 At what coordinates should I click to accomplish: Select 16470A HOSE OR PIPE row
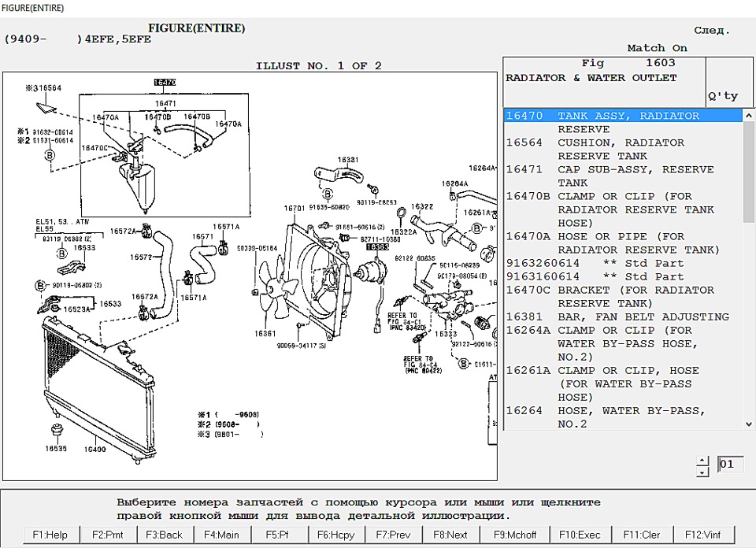pos(623,243)
